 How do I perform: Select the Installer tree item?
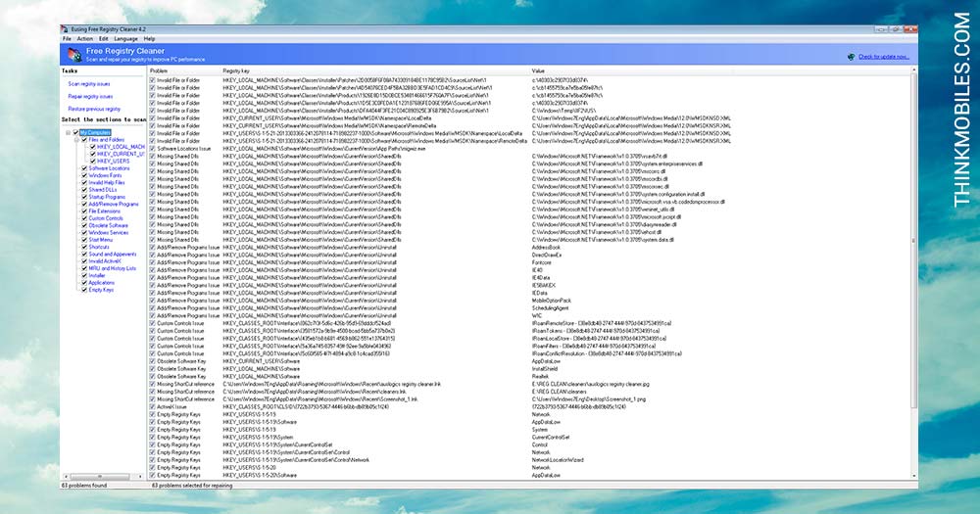point(97,275)
